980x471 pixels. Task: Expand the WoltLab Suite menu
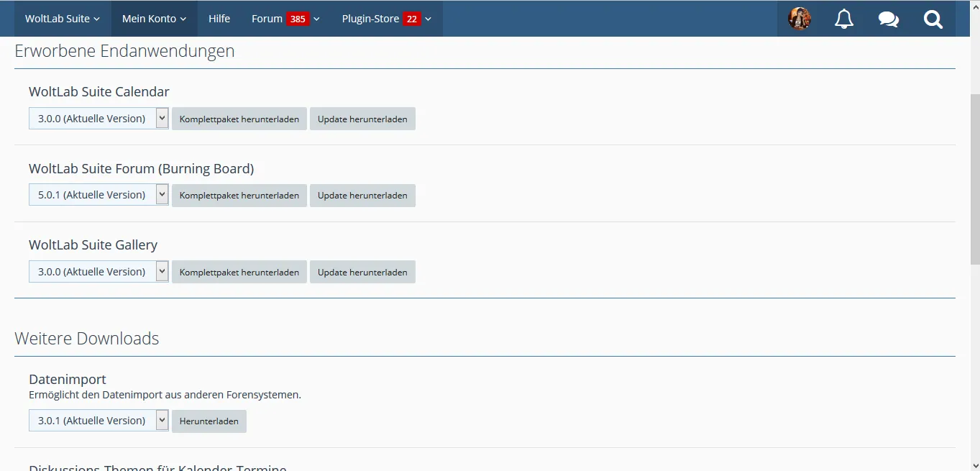point(63,19)
